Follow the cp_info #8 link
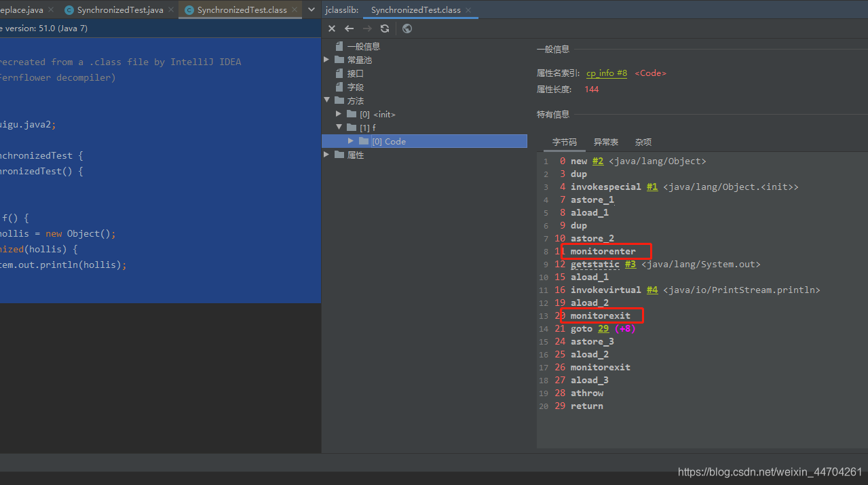Image resolution: width=868 pixels, height=485 pixels. pos(607,73)
